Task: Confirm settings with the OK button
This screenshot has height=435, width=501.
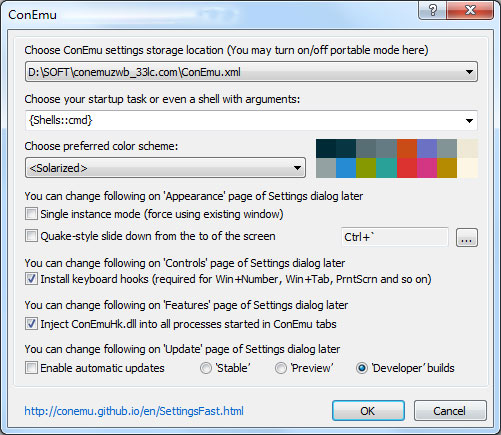Action: coord(368,411)
